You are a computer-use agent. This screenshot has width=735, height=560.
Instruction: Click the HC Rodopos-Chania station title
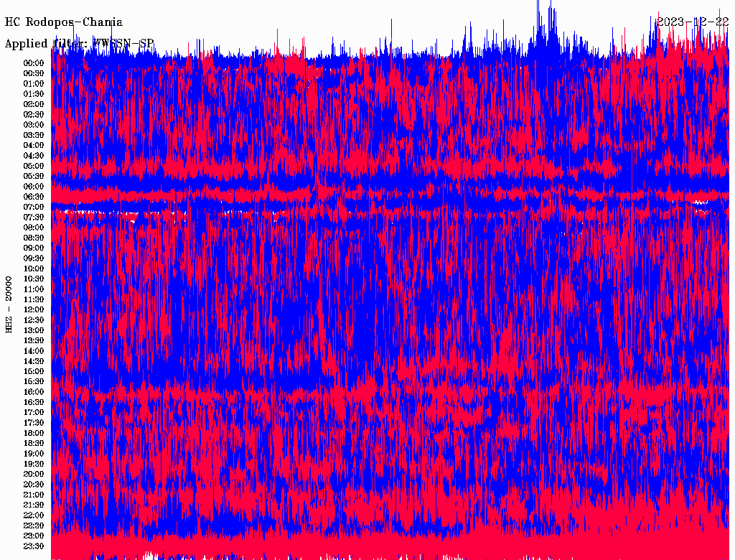[x=64, y=22]
